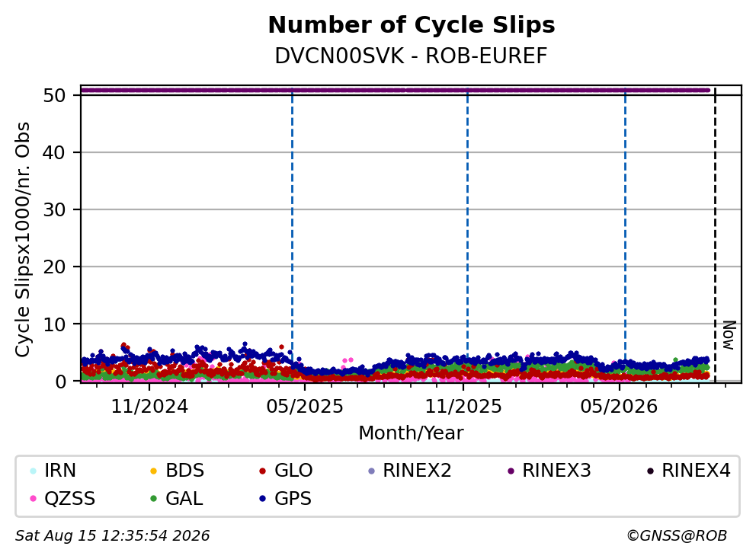Click the QZSS legend pink dot

33,499
